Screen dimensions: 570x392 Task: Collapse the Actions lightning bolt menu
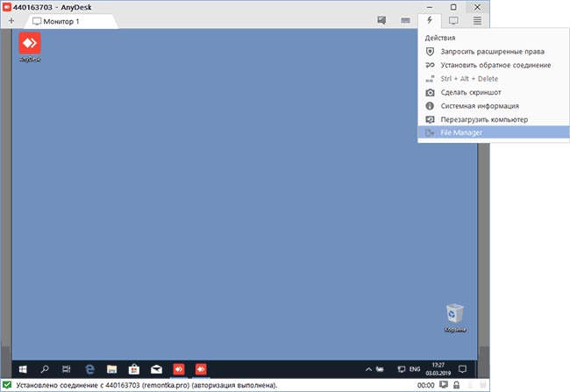[x=430, y=19]
